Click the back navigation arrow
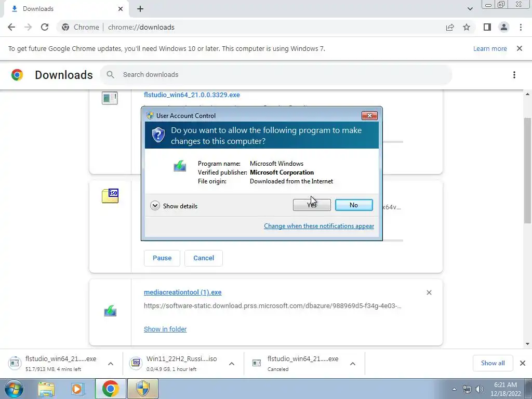The image size is (532, 399). coord(11,27)
